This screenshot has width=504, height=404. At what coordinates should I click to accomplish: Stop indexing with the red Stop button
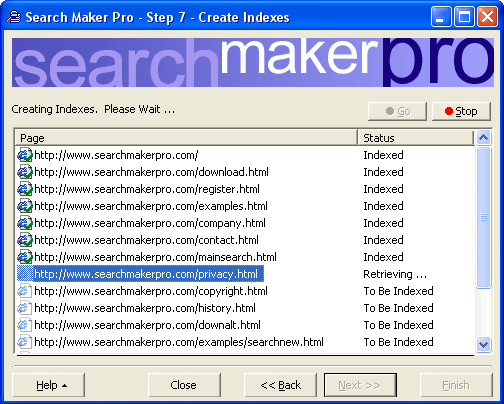(461, 111)
